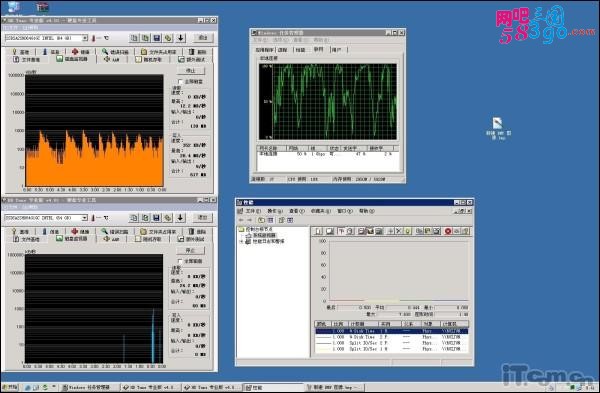The height and width of the screenshot is (393, 600).
Task: Click the red freeze display icon in the Performance toolbar
Action: click(x=448, y=231)
